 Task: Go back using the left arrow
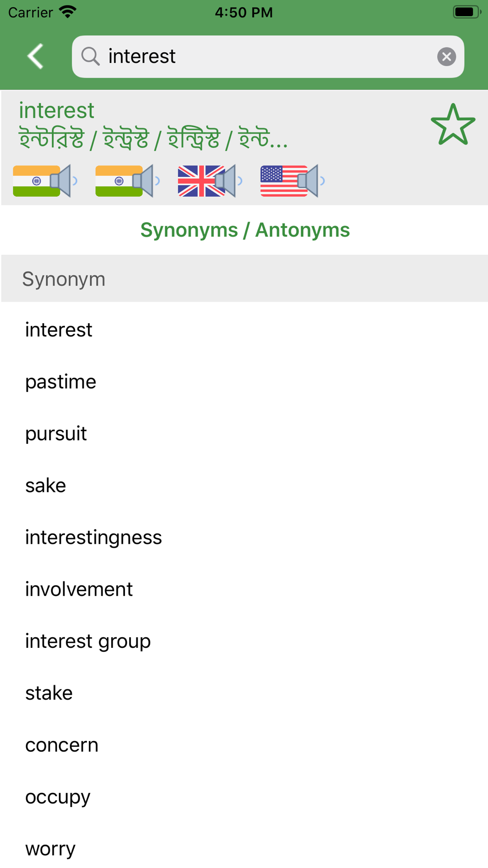click(36, 57)
